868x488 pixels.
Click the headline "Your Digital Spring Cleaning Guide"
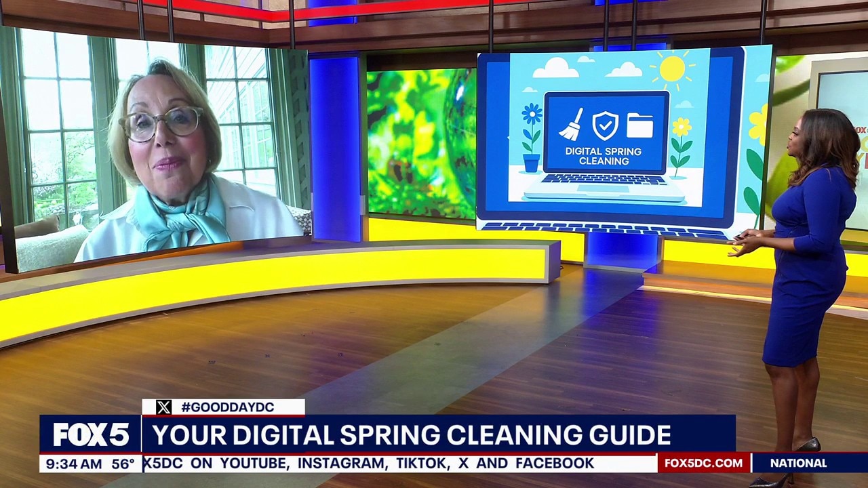pos(411,434)
